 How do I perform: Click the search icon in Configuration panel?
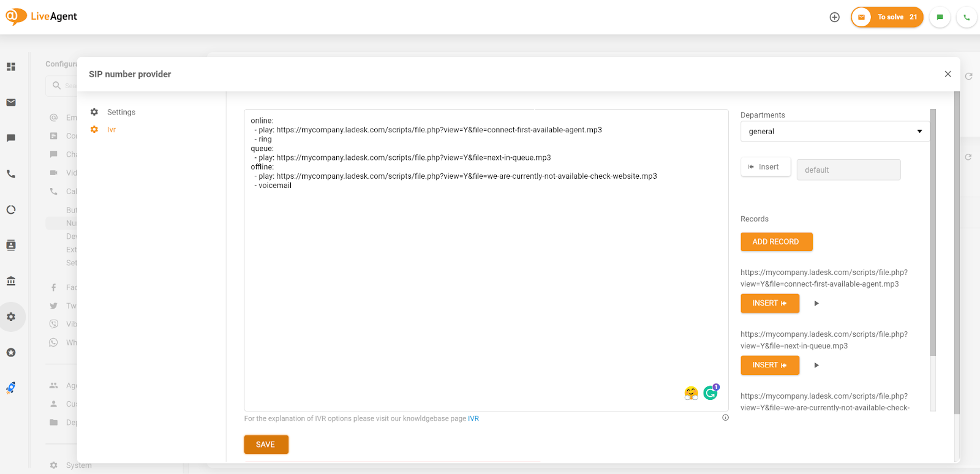point(56,86)
